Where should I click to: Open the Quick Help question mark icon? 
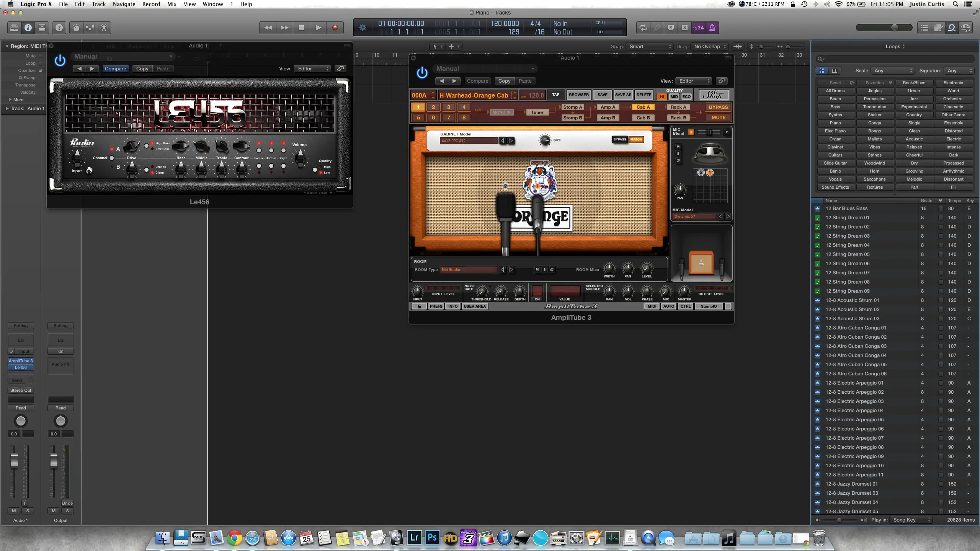pos(59,28)
